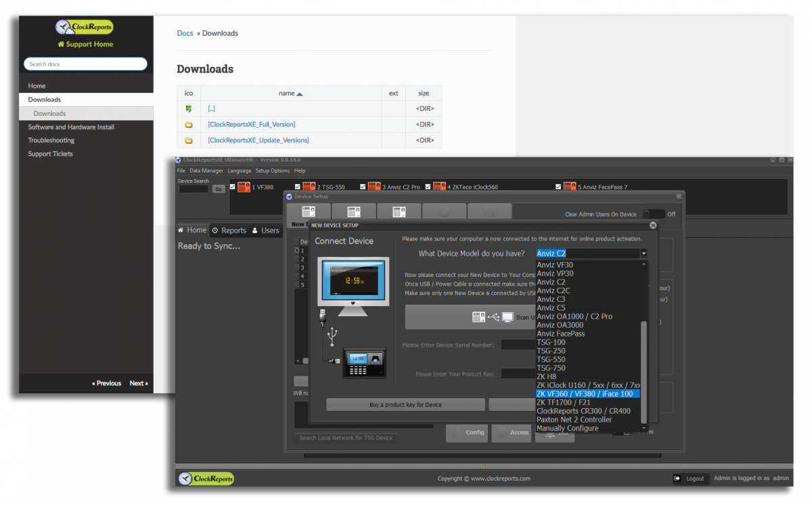
Task: Open the ClockReportsXE_Full_Version folder icon
Action: tap(189, 125)
